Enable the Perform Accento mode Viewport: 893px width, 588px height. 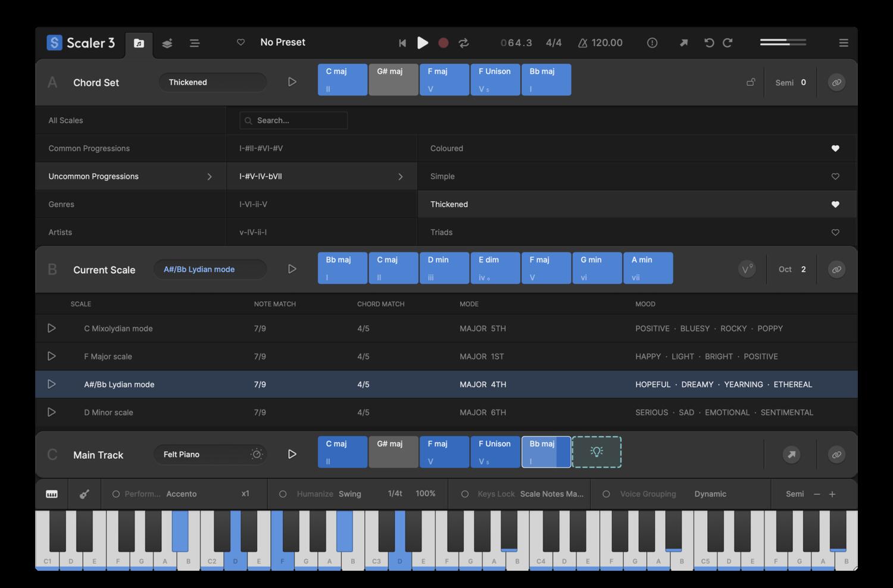pyautogui.click(x=115, y=494)
